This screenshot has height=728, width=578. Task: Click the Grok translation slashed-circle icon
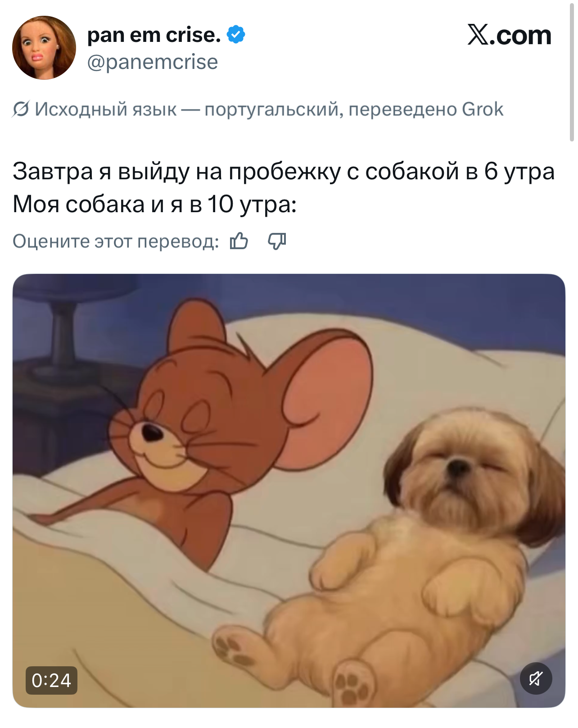21,109
